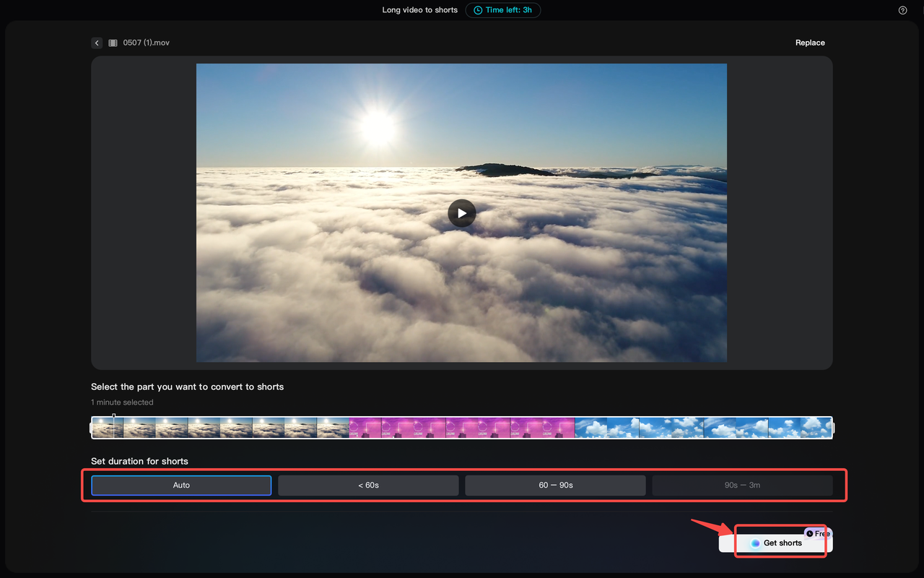Viewport: 924px width, 578px height.
Task: Click the Time left: 3h badge
Action: tap(503, 10)
